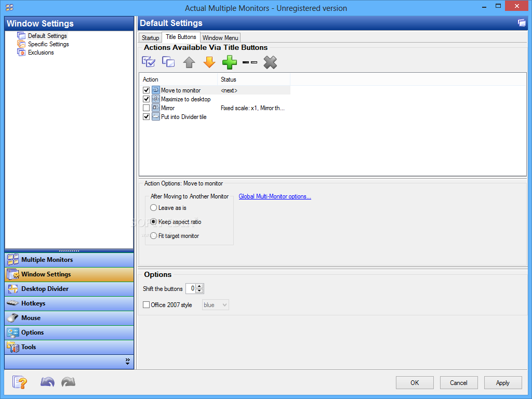This screenshot has height=399, width=532.
Task: Open the Window Settings section
Action: [69, 274]
